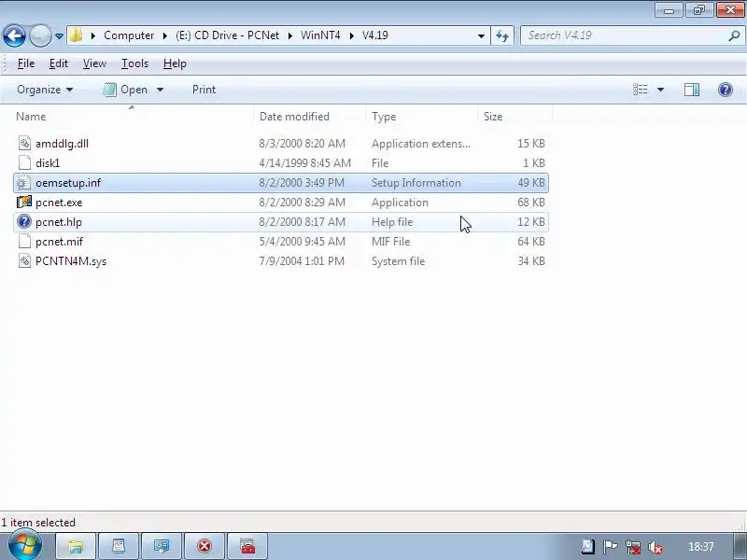Go back using the Back arrow button
The width and height of the screenshot is (747, 560).
point(14,35)
